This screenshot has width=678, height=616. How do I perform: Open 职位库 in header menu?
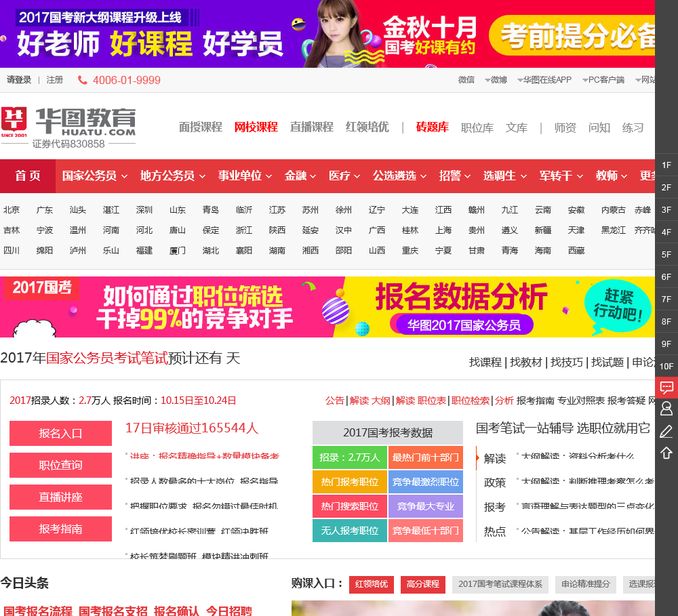[477, 128]
